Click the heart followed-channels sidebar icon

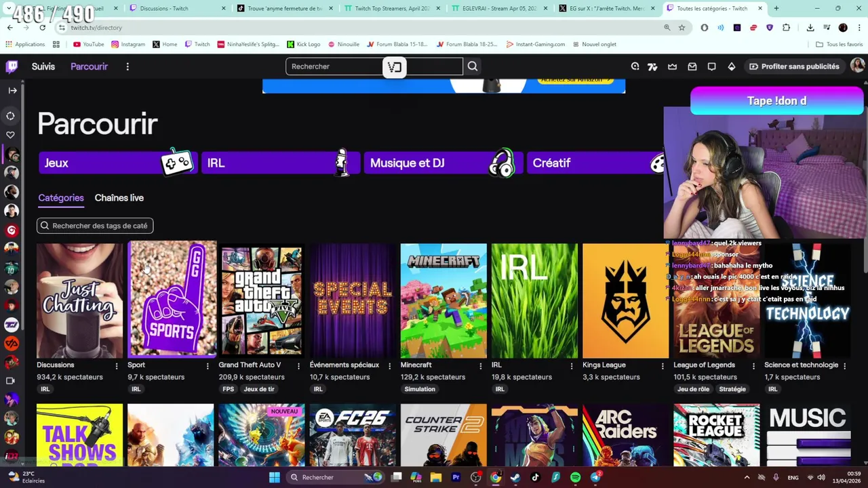click(10, 135)
